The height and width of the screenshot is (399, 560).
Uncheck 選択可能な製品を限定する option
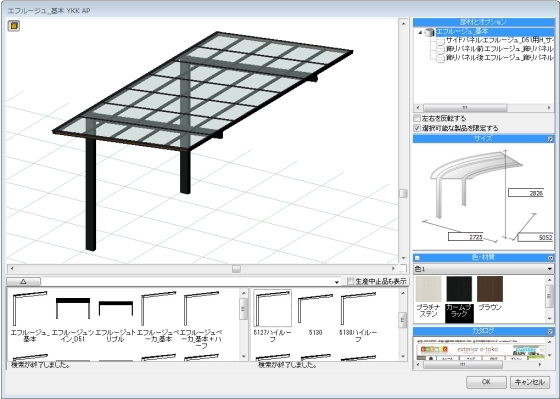point(417,128)
